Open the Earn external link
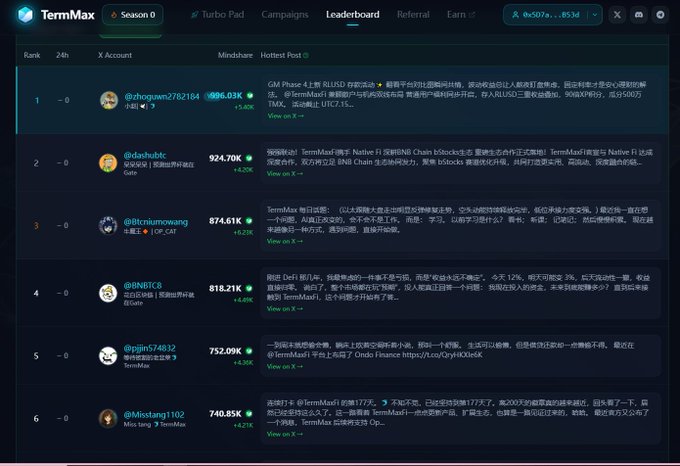Screen dimensions: 680x466 point(461,15)
